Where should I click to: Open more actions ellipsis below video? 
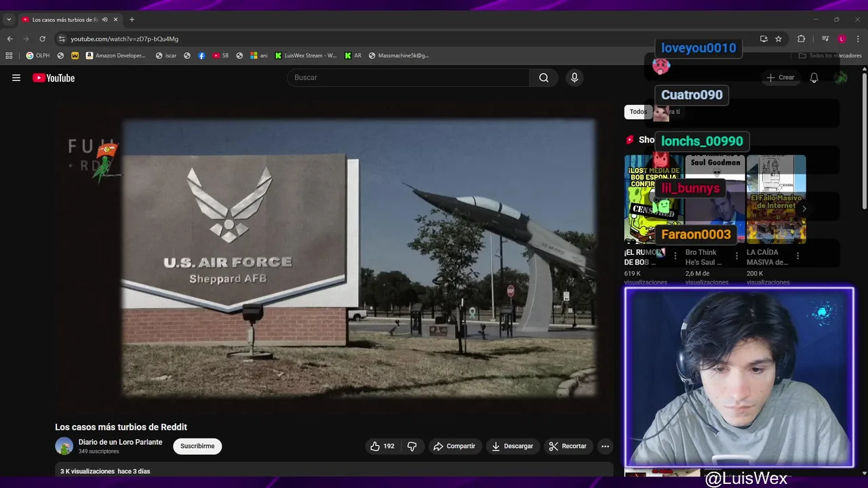coord(605,446)
